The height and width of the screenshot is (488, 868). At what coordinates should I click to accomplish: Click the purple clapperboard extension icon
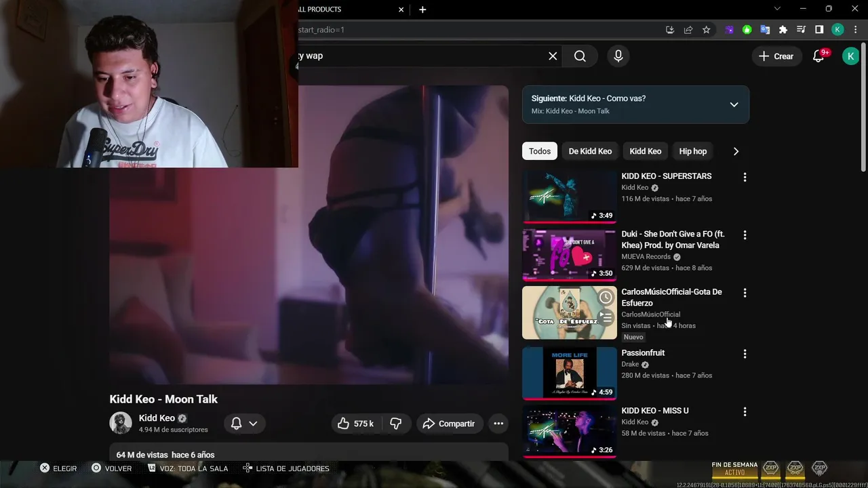point(730,30)
